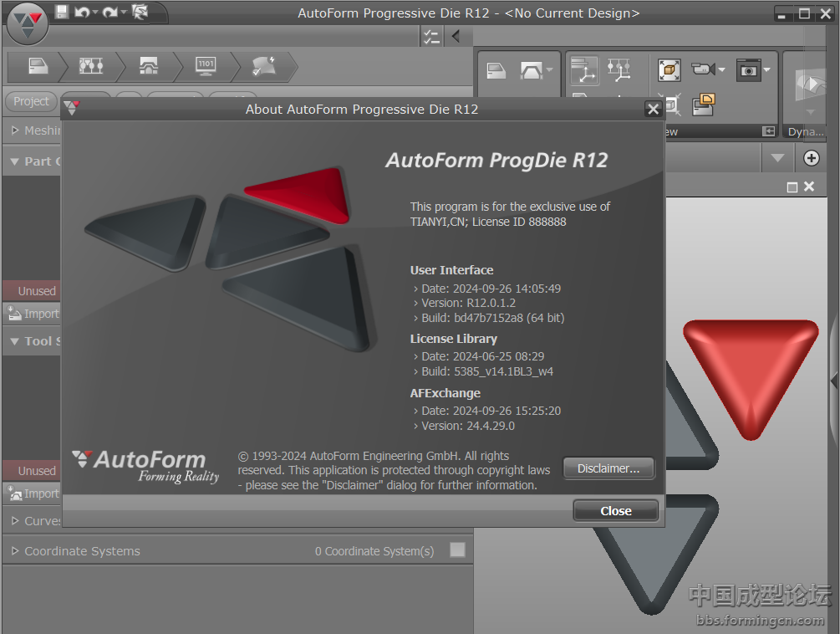Image resolution: width=840 pixels, height=634 pixels.
Task: Click the AutoForm logo in the About title bar
Action: [x=72, y=107]
